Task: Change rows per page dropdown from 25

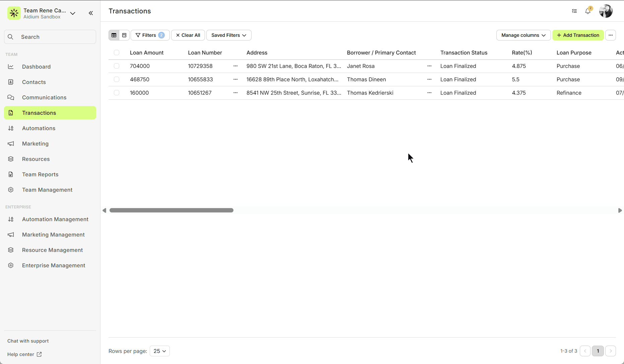Action: click(160, 351)
